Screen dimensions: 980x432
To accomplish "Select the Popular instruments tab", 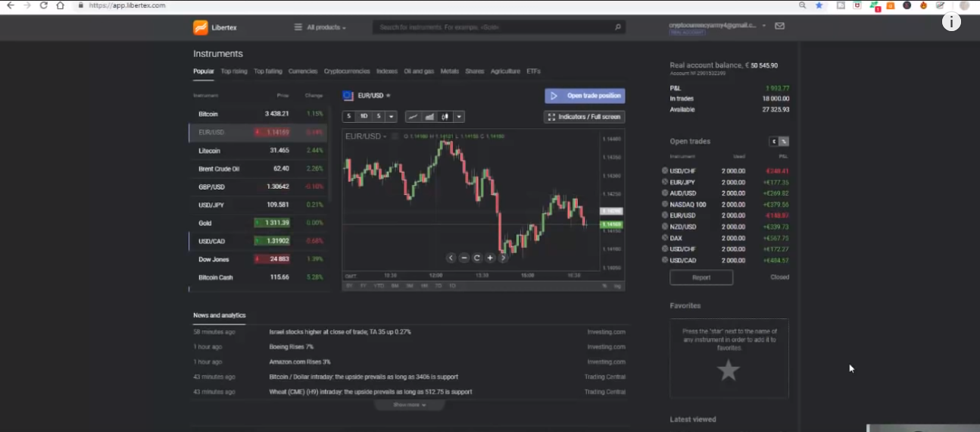I will click(x=204, y=71).
